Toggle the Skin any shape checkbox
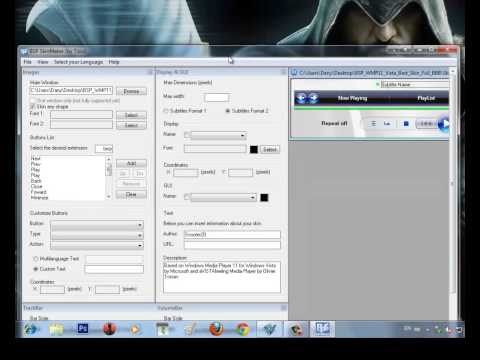Screen dimensions: 480x360 point(32,107)
